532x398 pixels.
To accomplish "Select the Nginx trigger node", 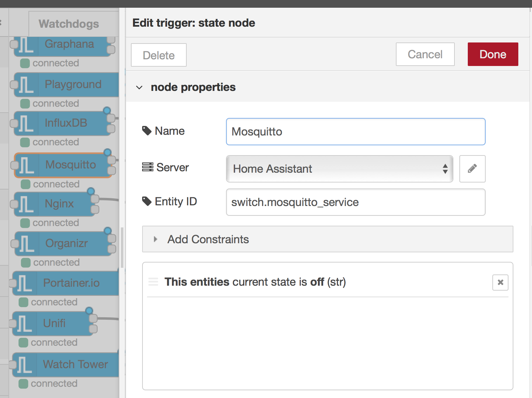I will pos(59,204).
